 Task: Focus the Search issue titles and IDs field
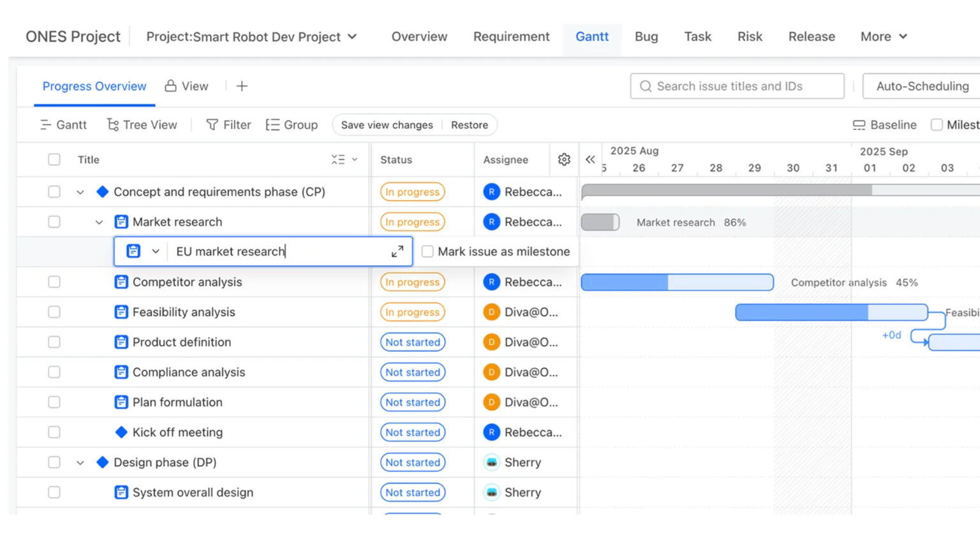coord(737,86)
